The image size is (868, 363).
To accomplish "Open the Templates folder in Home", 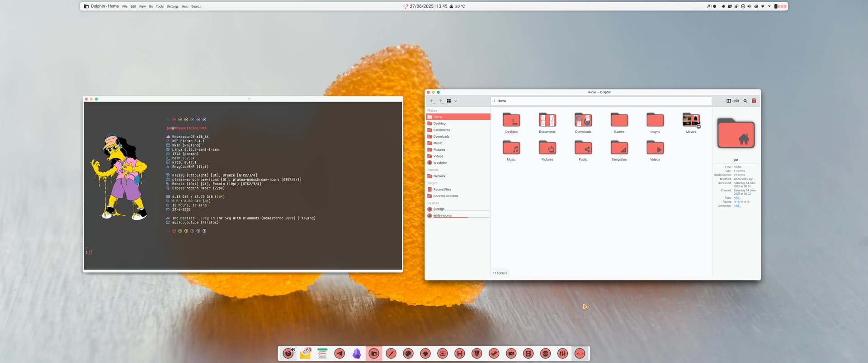I will coord(619,148).
